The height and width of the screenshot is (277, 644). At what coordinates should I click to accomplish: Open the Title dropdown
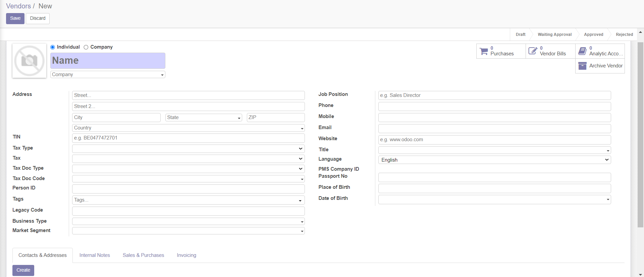[494, 150]
